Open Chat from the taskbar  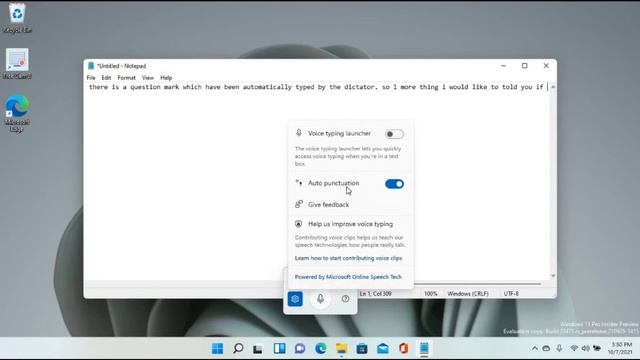pyautogui.click(x=300, y=348)
